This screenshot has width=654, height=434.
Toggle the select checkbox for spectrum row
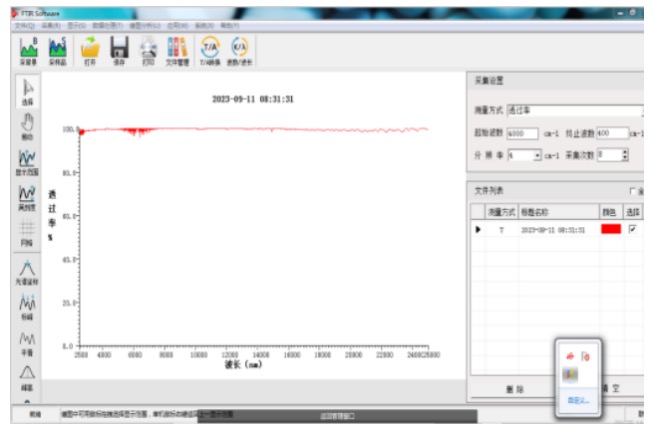633,229
